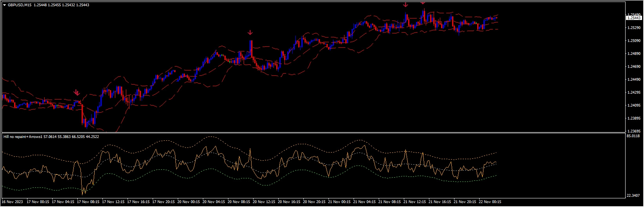
Task: Click the 17 Nov 20:15 time axis label
Action: 164,202
